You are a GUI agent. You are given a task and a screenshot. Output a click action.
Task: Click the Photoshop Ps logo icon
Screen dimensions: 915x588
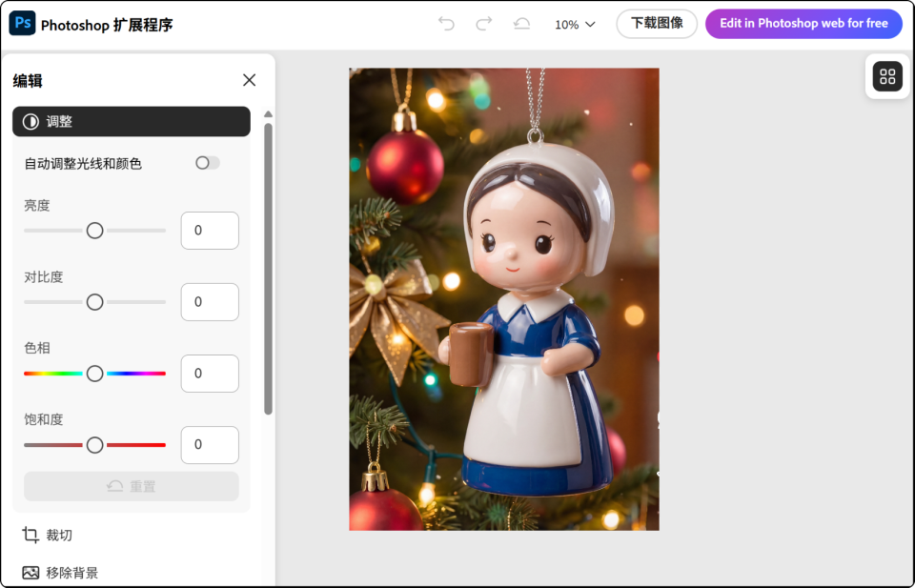tap(22, 23)
